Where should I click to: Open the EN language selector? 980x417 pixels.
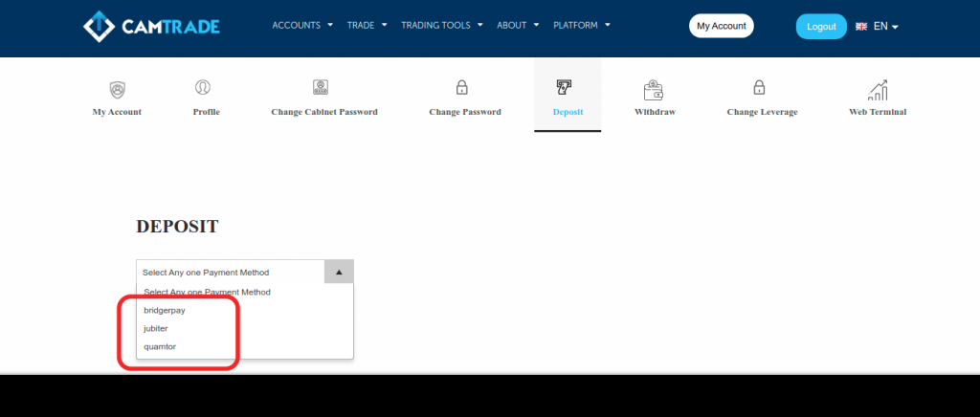[x=885, y=26]
